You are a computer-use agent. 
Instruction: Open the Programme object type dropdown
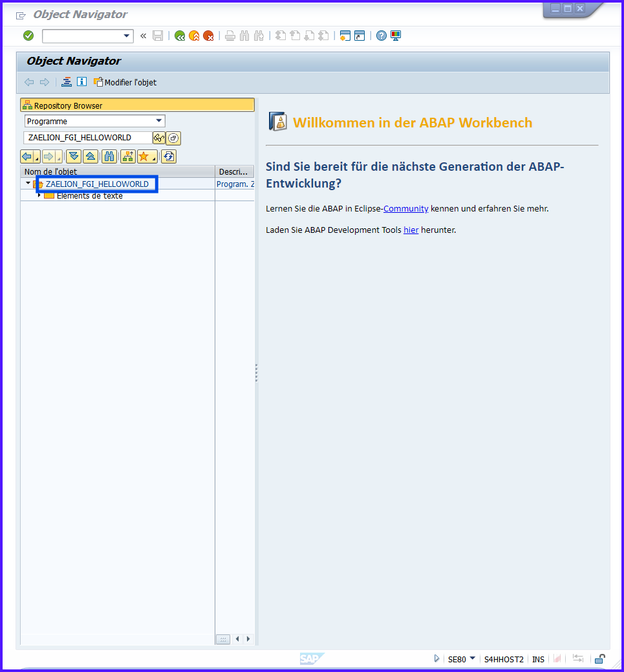pos(159,121)
